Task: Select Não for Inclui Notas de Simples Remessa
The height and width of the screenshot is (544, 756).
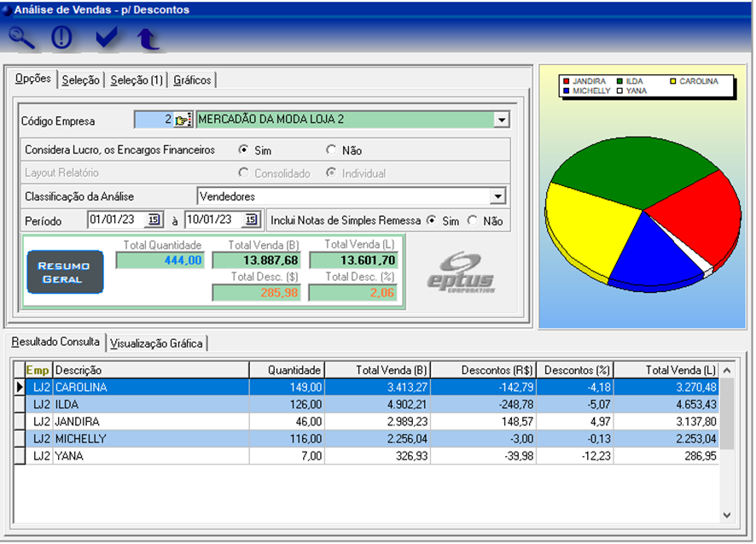Action: click(x=472, y=220)
